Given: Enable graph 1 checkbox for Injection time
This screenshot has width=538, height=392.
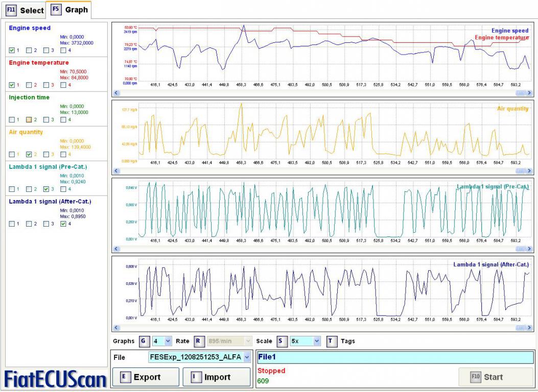Looking at the screenshot, I should coord(12,119).
